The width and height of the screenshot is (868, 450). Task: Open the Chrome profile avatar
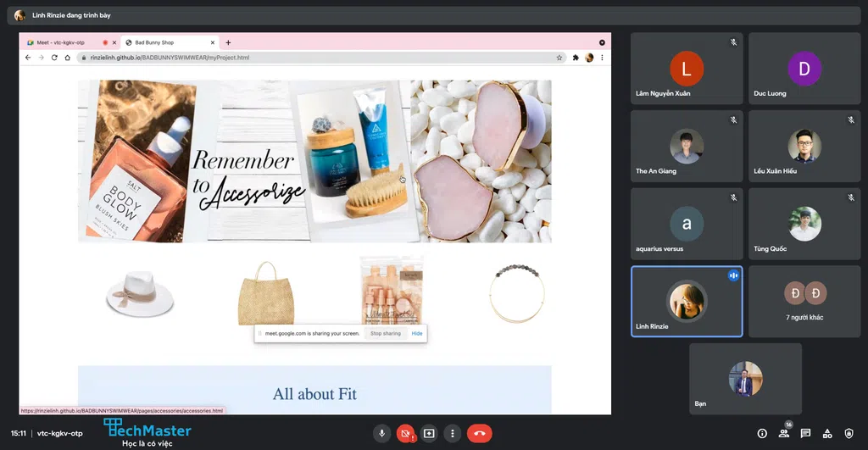589,58
